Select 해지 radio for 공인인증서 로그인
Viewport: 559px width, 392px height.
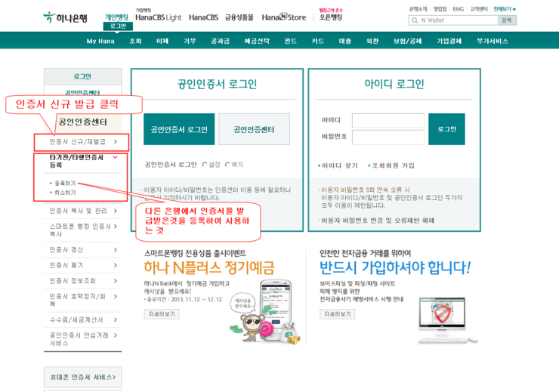click(227, 165)
